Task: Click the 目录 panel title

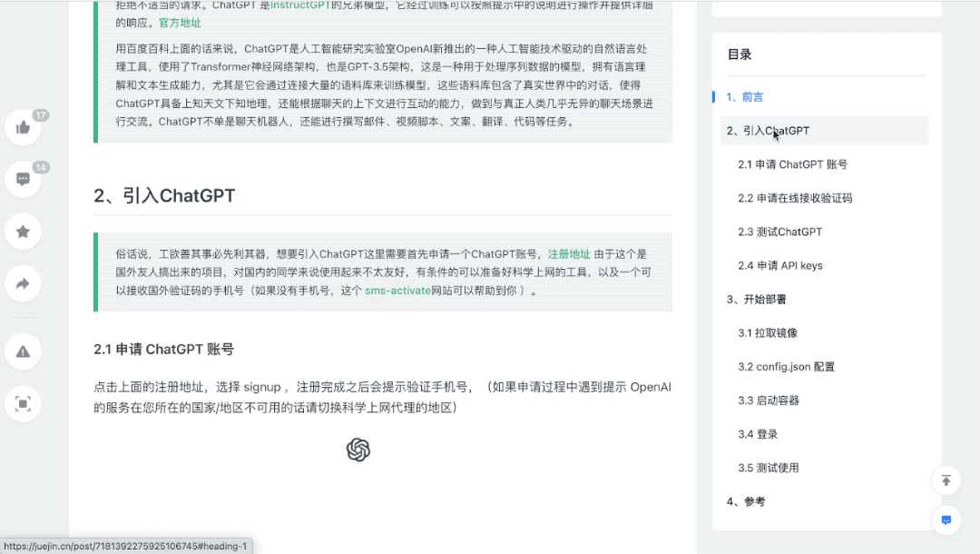Action: click(740, 54)
